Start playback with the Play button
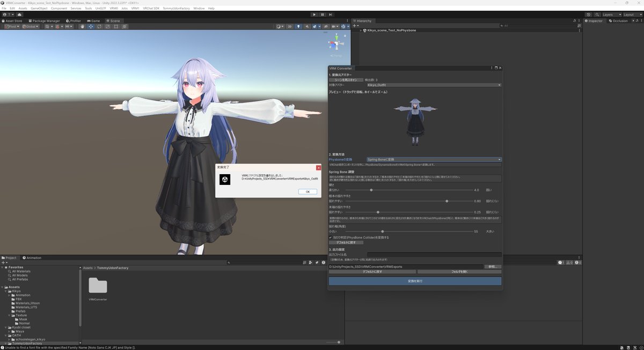Image resolution: width=644 pixels, height=350 pixels. 314,14
